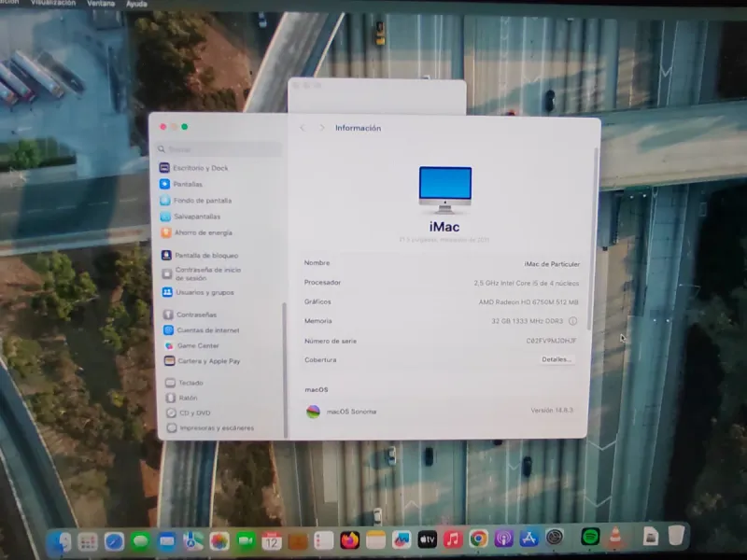Open Reminders from the Dock
Viewport: 747px width, 560px height.
(323, 540)
